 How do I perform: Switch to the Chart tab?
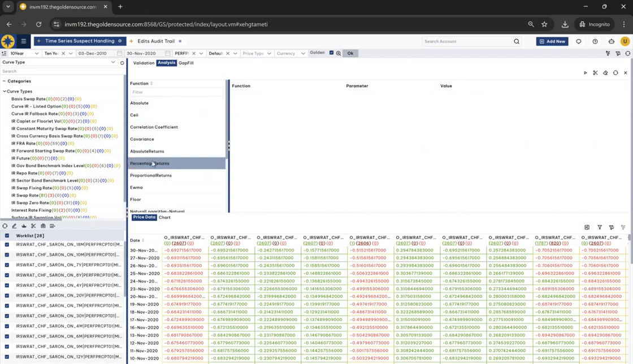(x=164, y=218)
